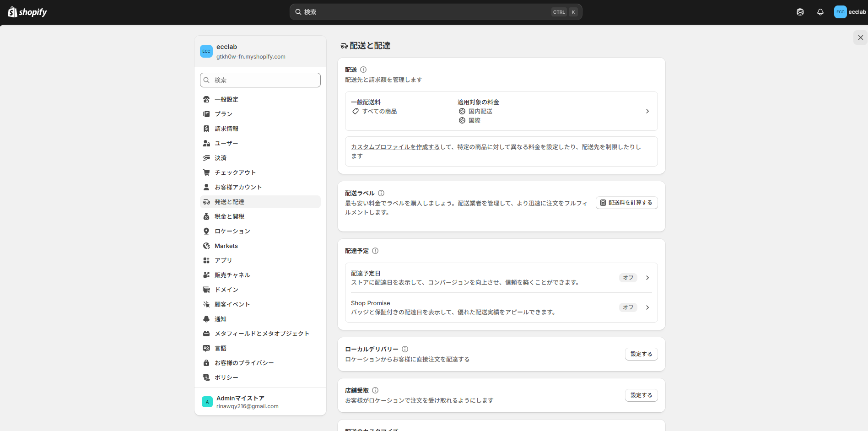
Task: Click the info icon beside 店舗受取
Action: (x=375, y=390)
